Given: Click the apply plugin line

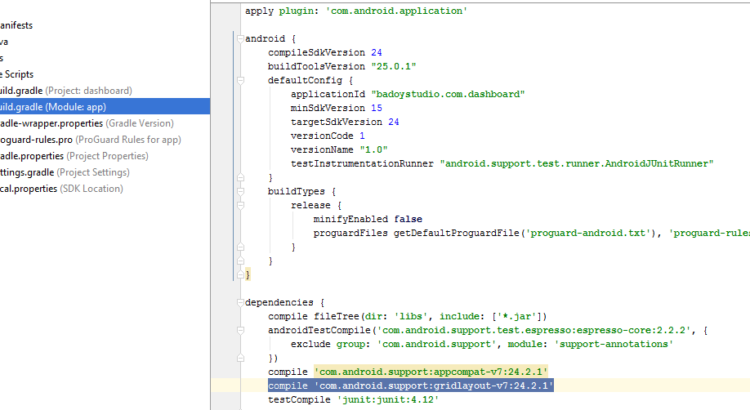Looking at the screenshot, I should pyautogui.click(x=355, y=11).
